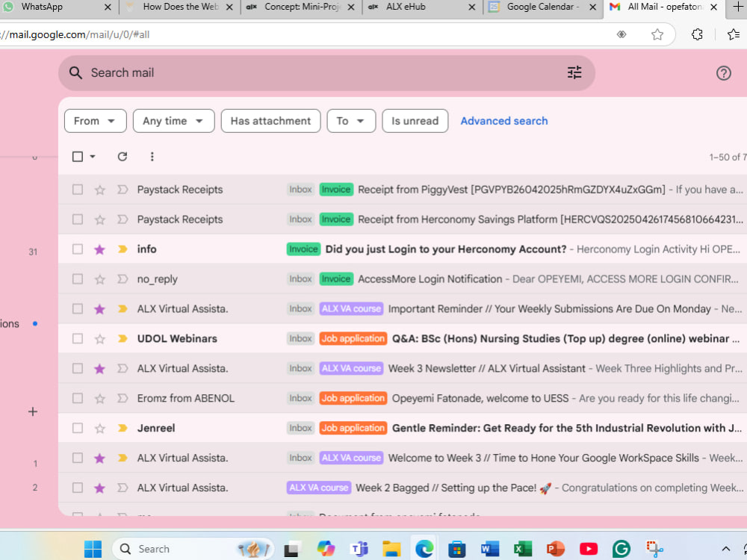Open Advanced search link
Viewport: 747px width, 560px height.
click(x=504, y=121)
